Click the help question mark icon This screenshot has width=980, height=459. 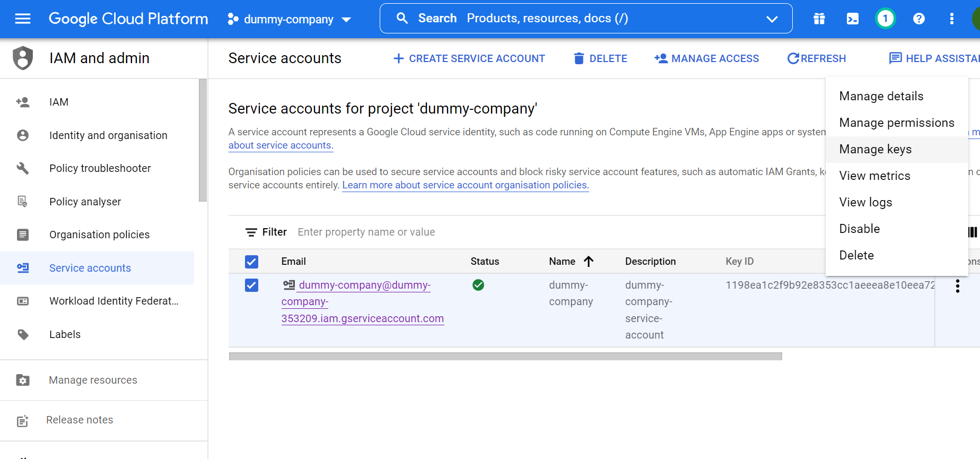(x=918, y=19)
